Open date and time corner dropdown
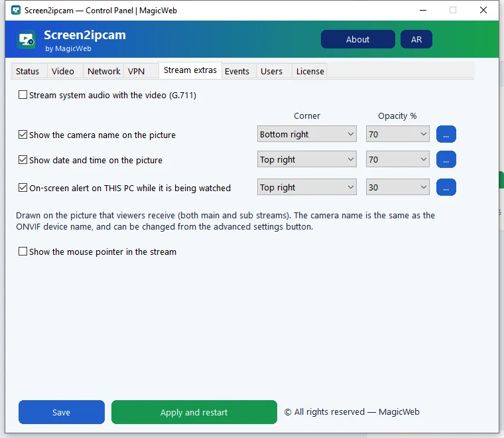This screenshot has height=438, width=504. (306, 159)
